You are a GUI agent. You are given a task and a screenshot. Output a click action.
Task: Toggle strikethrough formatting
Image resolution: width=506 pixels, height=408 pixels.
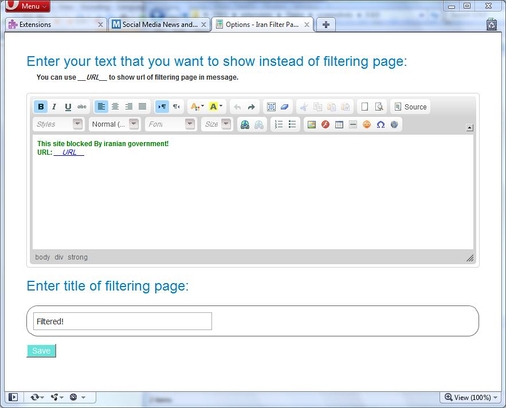82,107
